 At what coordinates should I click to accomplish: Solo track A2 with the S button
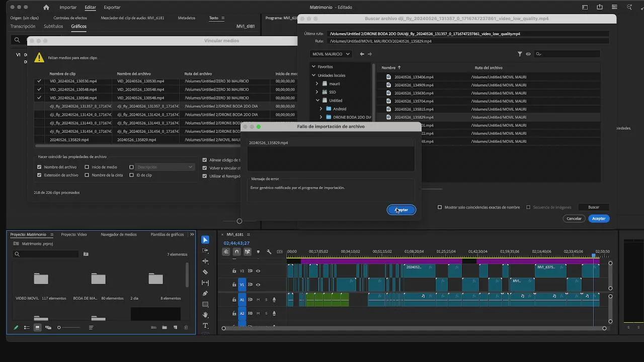pos(266,313)
